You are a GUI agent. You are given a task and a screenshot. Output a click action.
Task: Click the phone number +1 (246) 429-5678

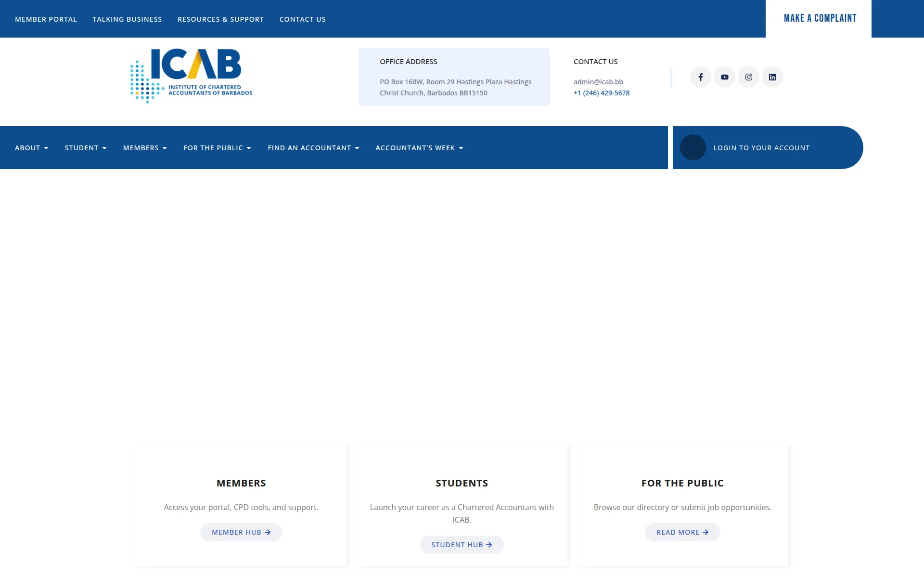(x=602, y=93)
